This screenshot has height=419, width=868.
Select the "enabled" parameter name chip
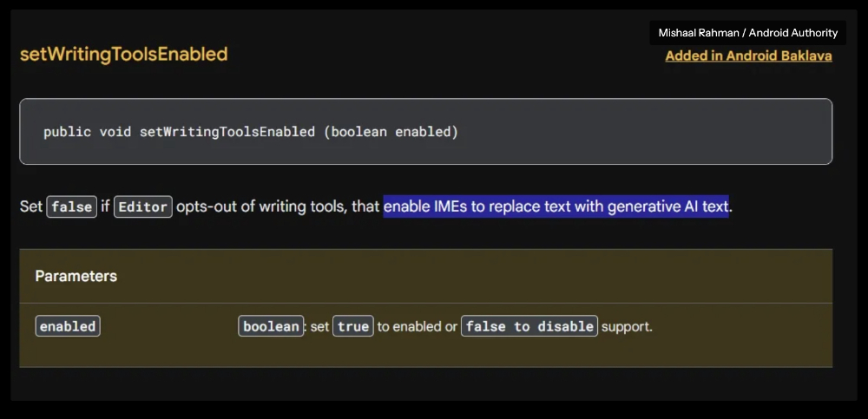point(68,326)
